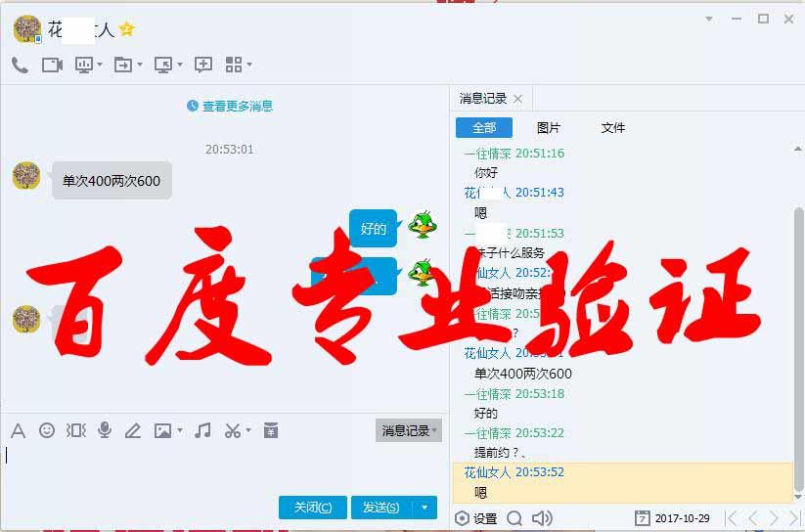The width and height of the screenshot is (805, 532).
Task: Start a video call with the camera icon
Action: pos(52,65)
